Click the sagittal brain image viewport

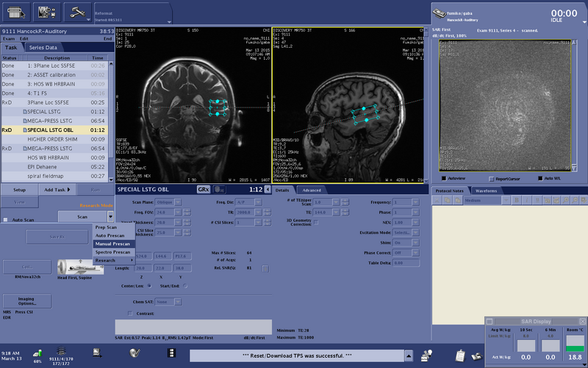[x=348, y=105]
